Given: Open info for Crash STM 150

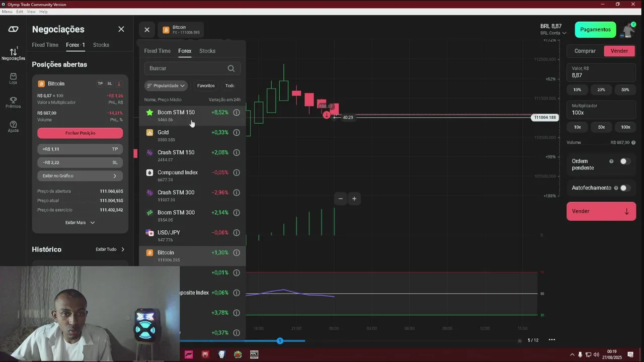Looking at the screenshot, I should tap(236, 152).
